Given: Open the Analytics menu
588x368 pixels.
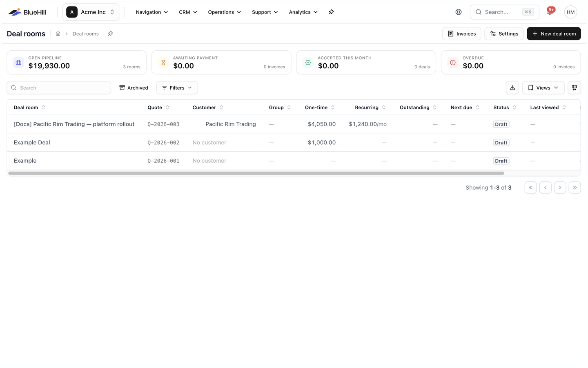Looking at the screenshot, I should pyautogui.click(x=303, y=12).
